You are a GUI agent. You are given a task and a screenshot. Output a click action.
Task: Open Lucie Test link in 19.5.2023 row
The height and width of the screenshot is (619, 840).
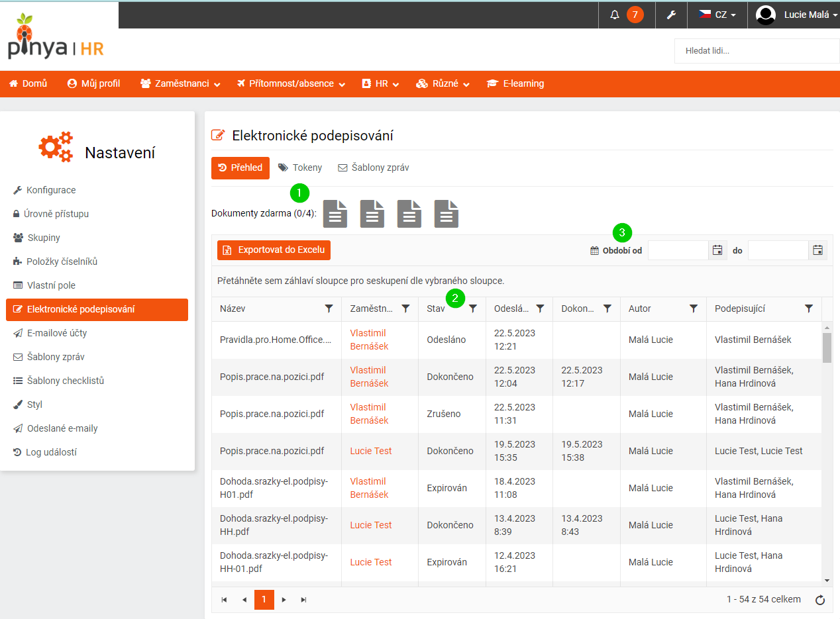click(371, 451)
